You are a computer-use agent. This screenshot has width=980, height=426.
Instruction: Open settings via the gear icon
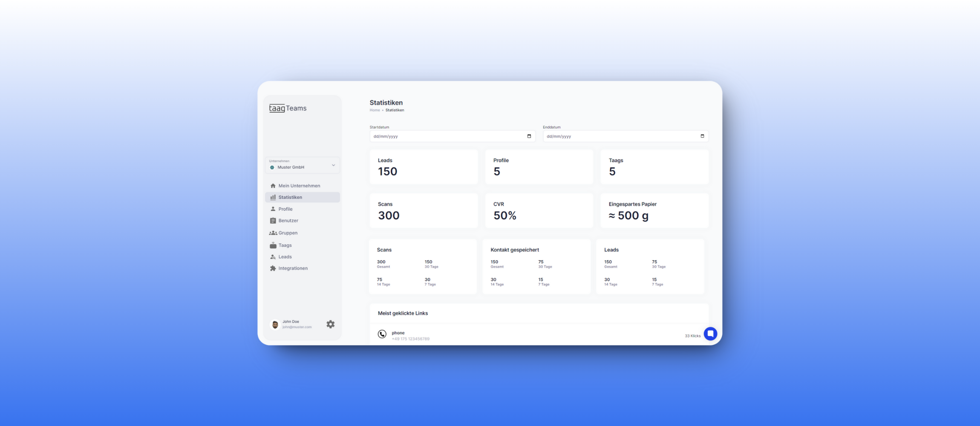click(x=330, y=324)
